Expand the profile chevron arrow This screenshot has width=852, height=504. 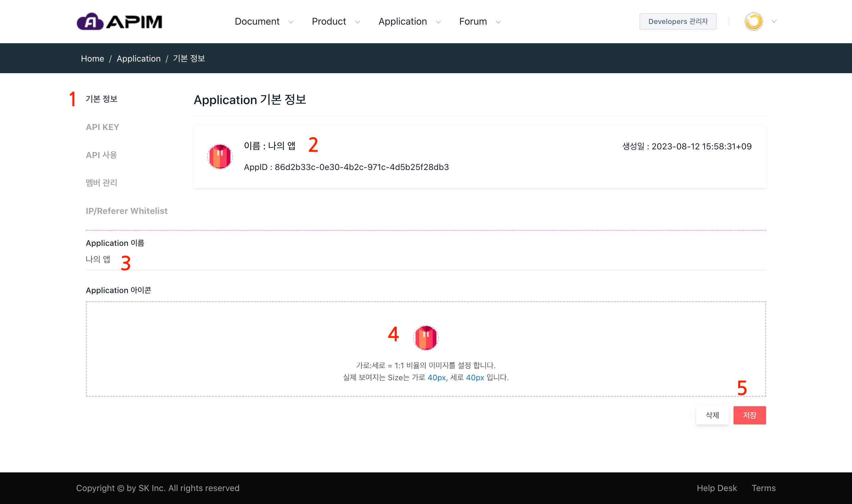click(774, 21)
